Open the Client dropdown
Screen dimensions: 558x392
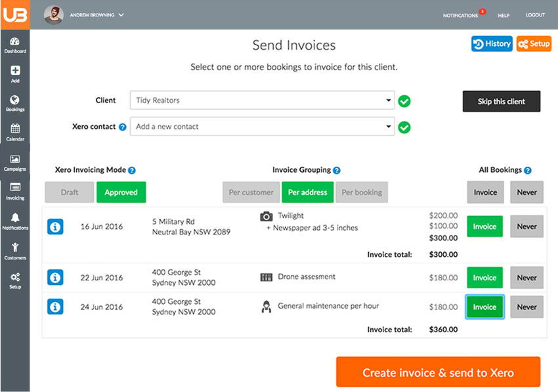point(262,100)
